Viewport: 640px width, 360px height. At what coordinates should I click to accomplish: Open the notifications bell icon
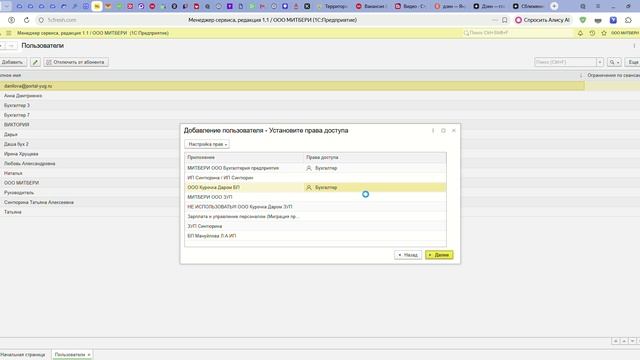580,33
